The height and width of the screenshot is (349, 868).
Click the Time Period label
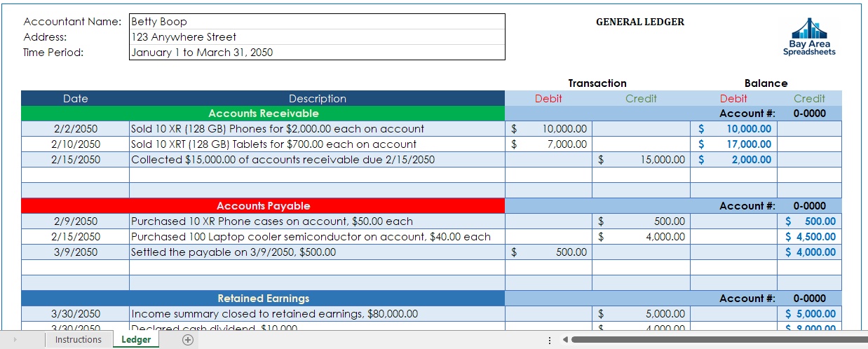(53, 53)
